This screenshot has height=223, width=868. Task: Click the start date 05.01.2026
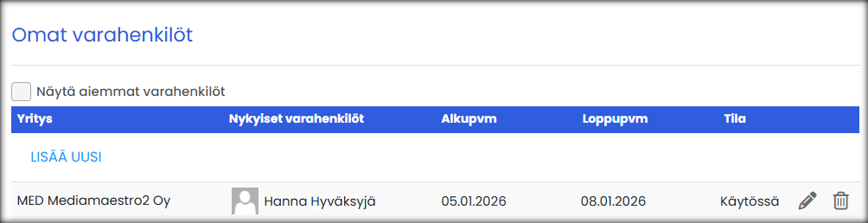[x=473, y=201]
